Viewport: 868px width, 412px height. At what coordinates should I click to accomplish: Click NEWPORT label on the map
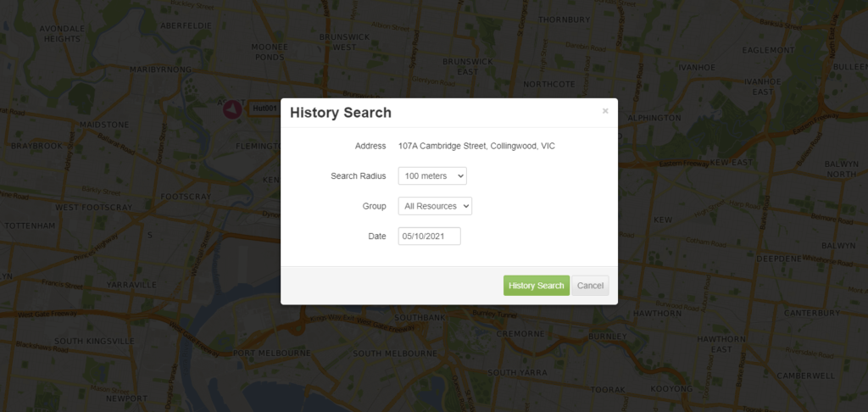pyautogui.click(x=127, y=398)
